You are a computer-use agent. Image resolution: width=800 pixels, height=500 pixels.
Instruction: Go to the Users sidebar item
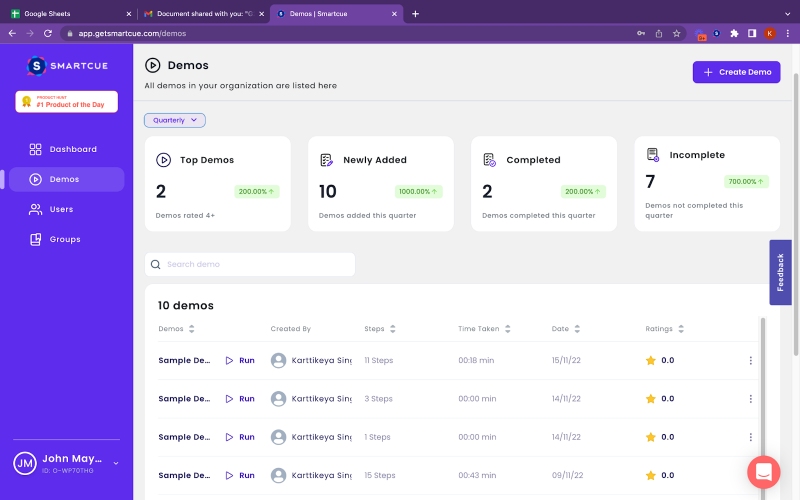pos(62,209)
